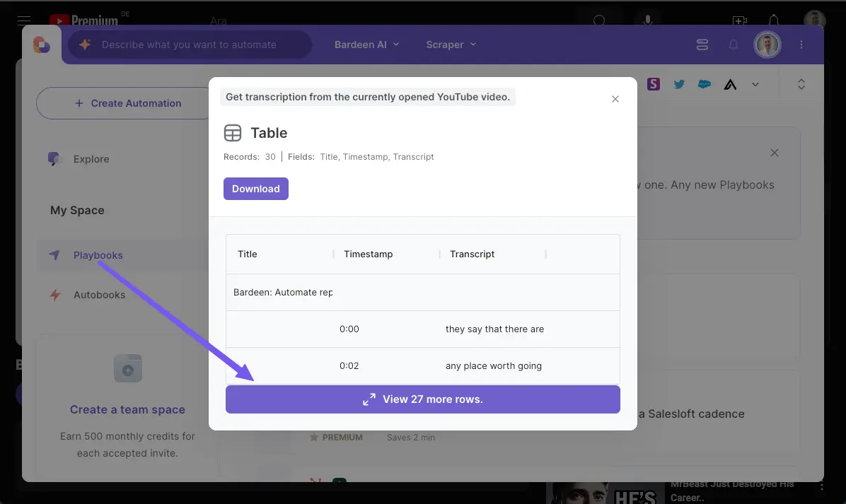This screenshot has height=504, width=846.
Task: Click the 0:02 timestamp cell
Action: (349, 365)
